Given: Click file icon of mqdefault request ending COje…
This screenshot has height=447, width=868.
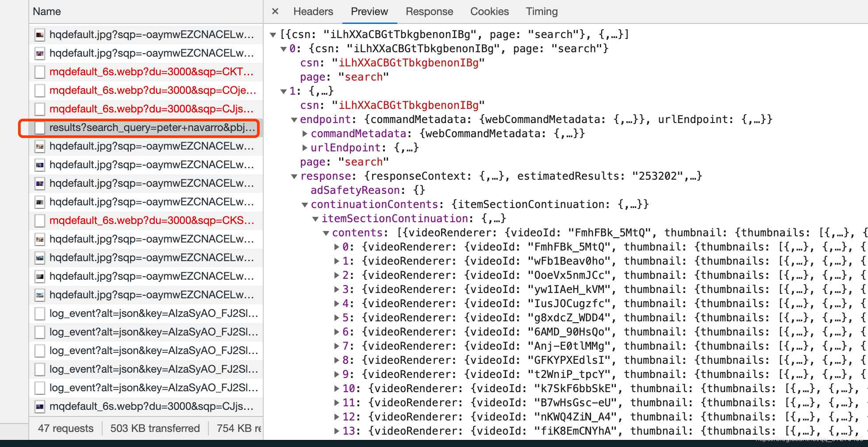Looking at the screenshot, I should pyautogui.click(x=40, y=91).
